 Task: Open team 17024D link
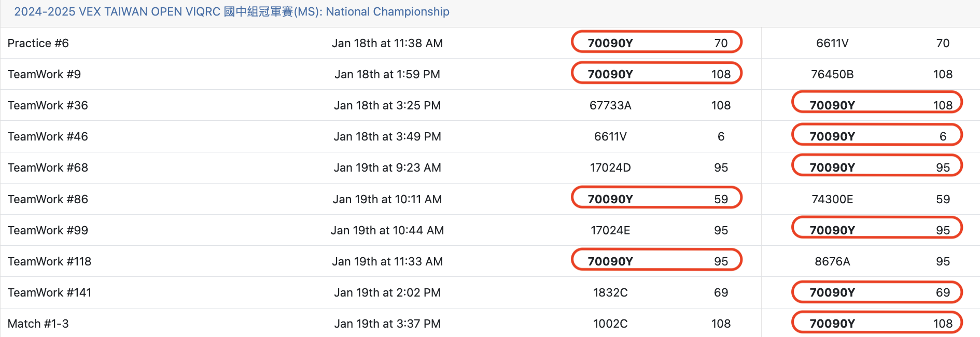point(610,167)
